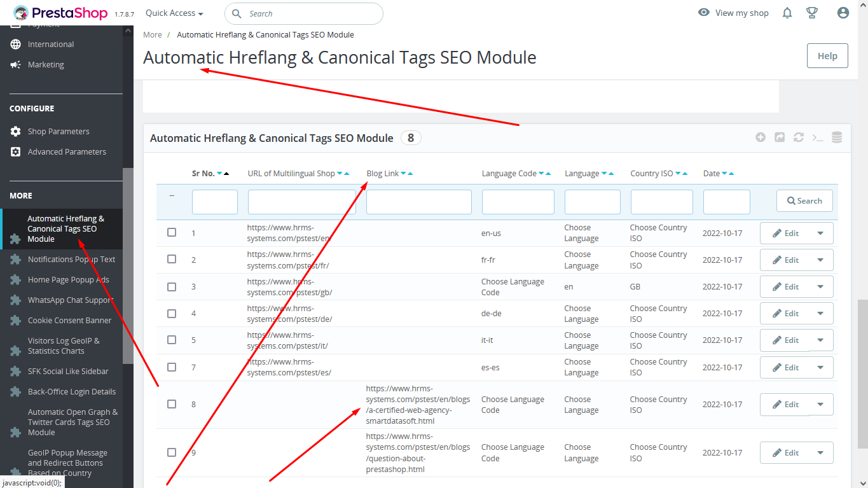The width and height of the screenshot is (868, 488).
Task: Open View my shop link
Action: [x=733, y=13]
